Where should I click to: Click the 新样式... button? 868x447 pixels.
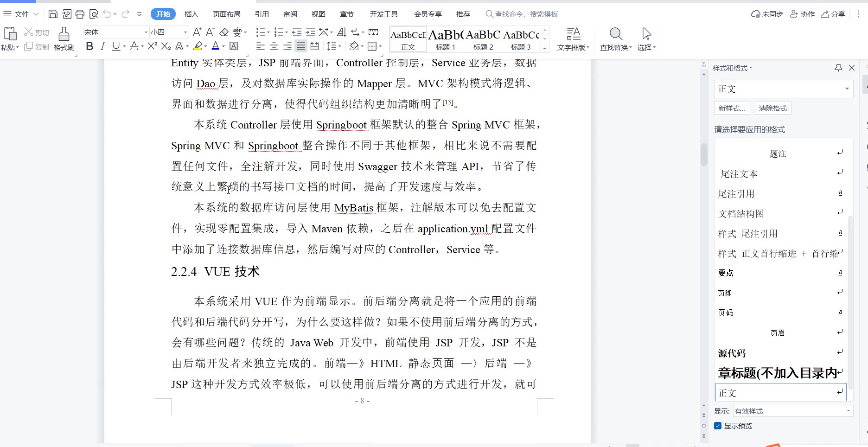(x=732, y=108)
